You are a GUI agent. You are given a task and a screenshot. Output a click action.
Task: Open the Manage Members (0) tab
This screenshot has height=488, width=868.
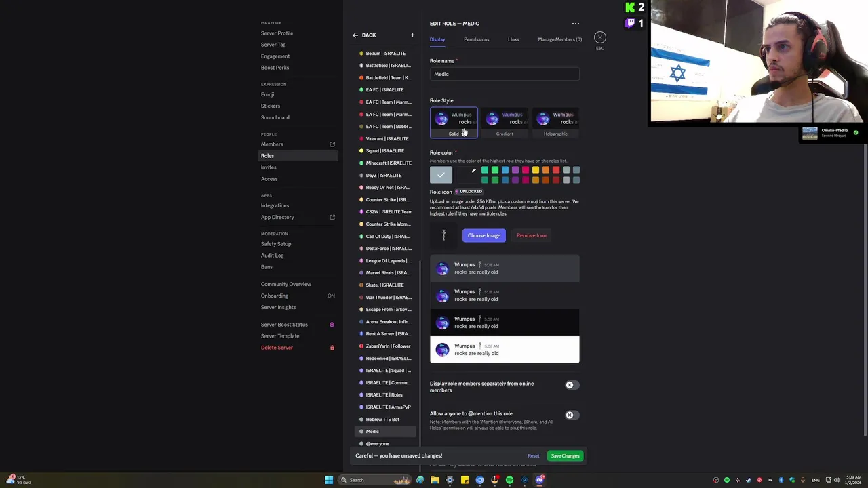pyautogui.click(x=559, y=39)
